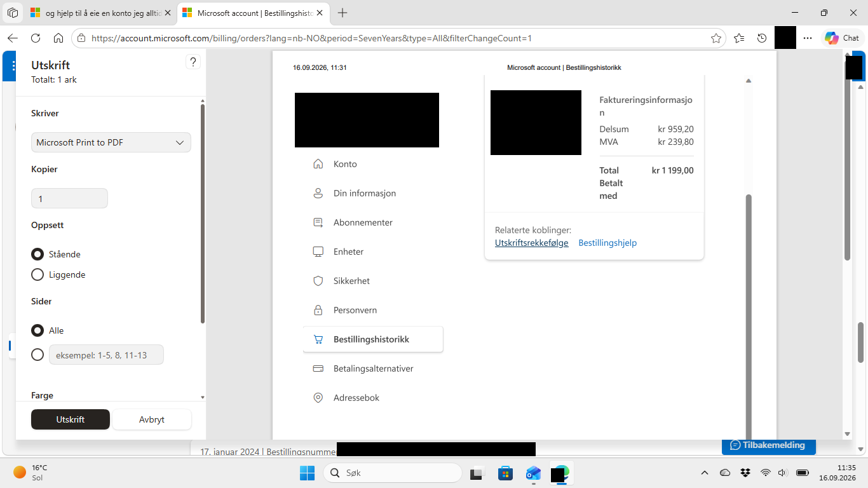The width and height of the screenshot is (868, 488).
Task: Click the taskbar Søk search box
Action: click(x=392, y=473)
